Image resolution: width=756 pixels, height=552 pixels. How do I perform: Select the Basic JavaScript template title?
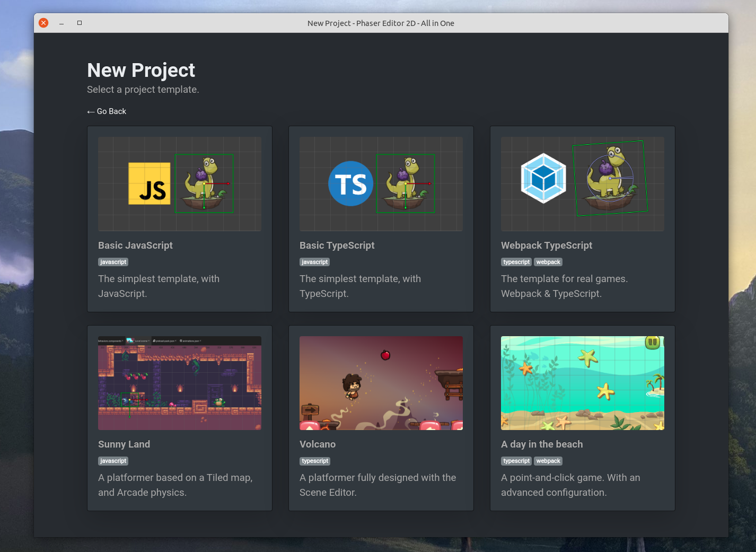(x=135, y=246)
